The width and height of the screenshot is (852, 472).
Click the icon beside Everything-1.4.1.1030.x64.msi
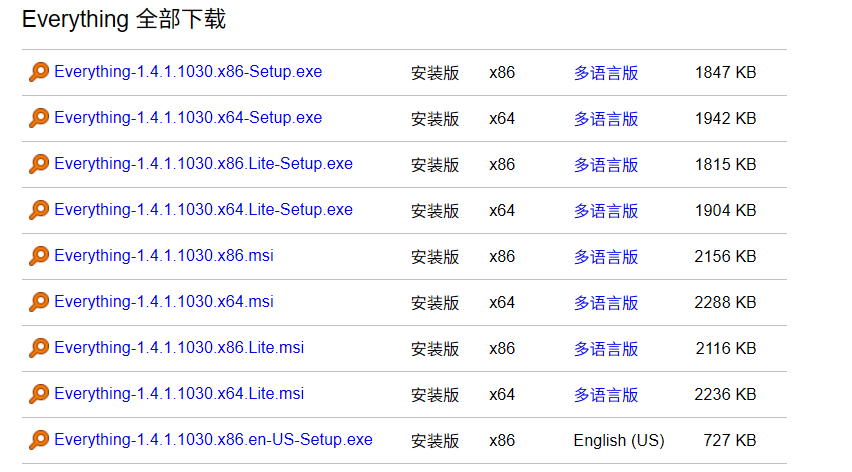39,302
